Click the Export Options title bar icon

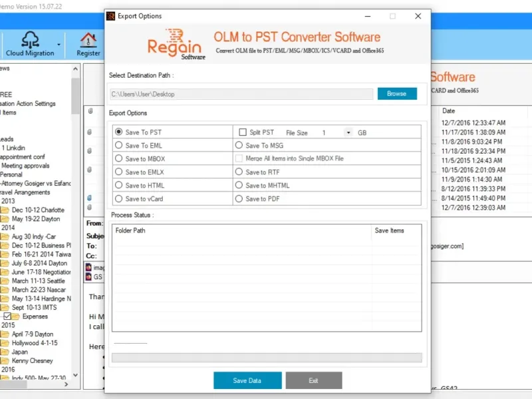110,16
